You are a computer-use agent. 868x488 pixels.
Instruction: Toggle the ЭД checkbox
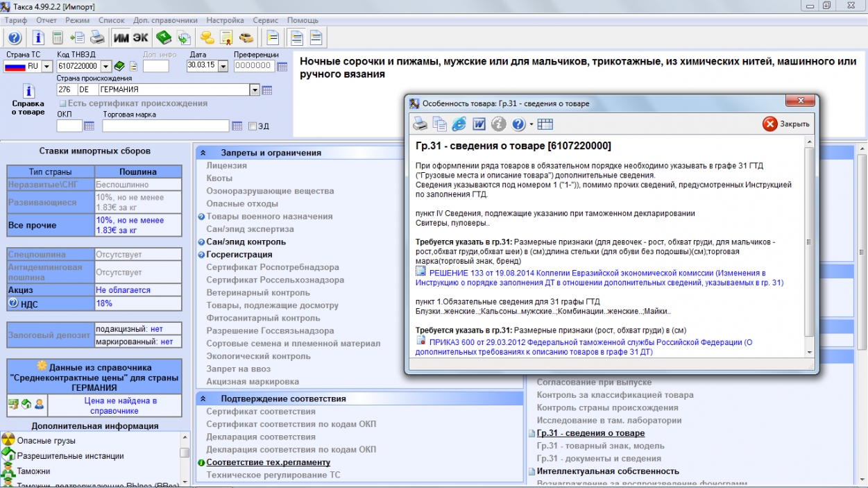[253, 126]
